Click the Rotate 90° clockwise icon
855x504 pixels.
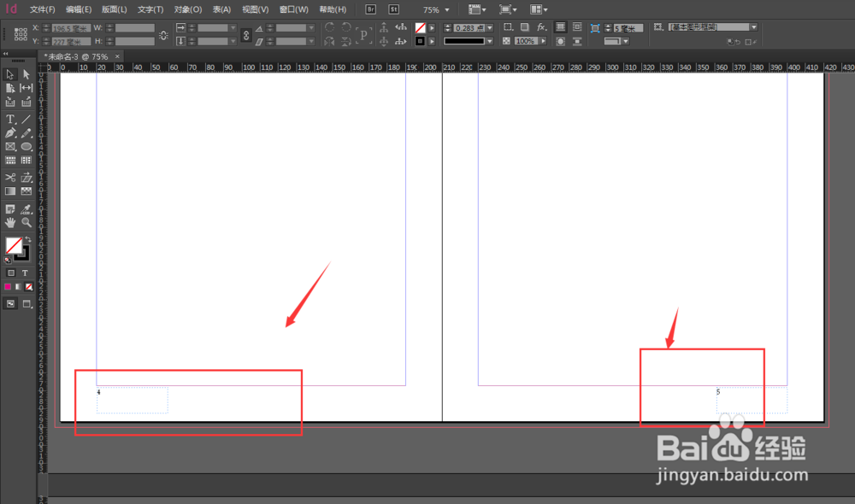[x=329, y=27]
